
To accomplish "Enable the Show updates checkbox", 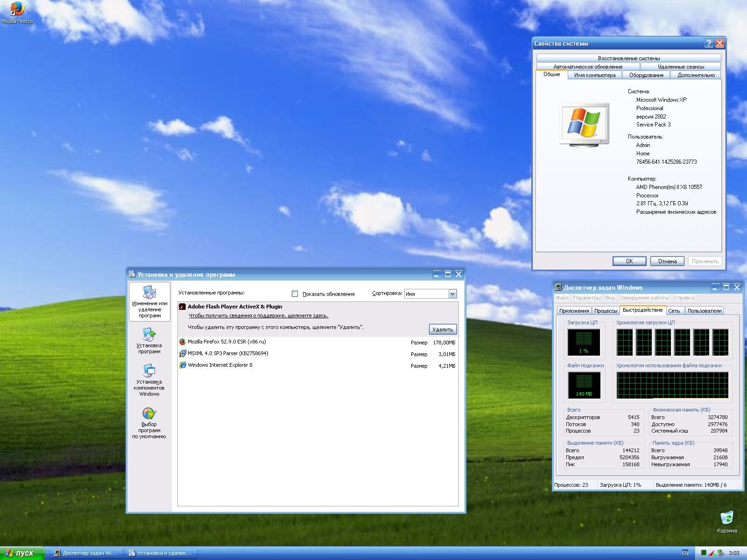I will [x=295, y=294].
